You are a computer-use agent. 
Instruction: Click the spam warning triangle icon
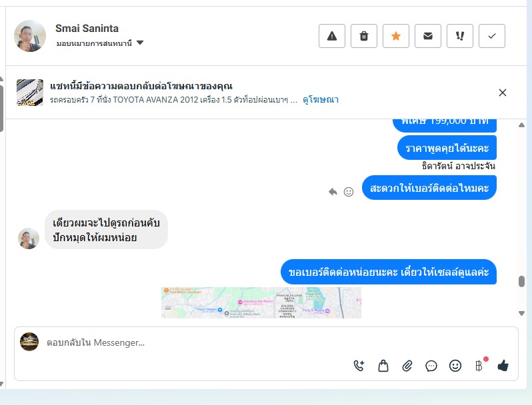click(x=332, y=36)
